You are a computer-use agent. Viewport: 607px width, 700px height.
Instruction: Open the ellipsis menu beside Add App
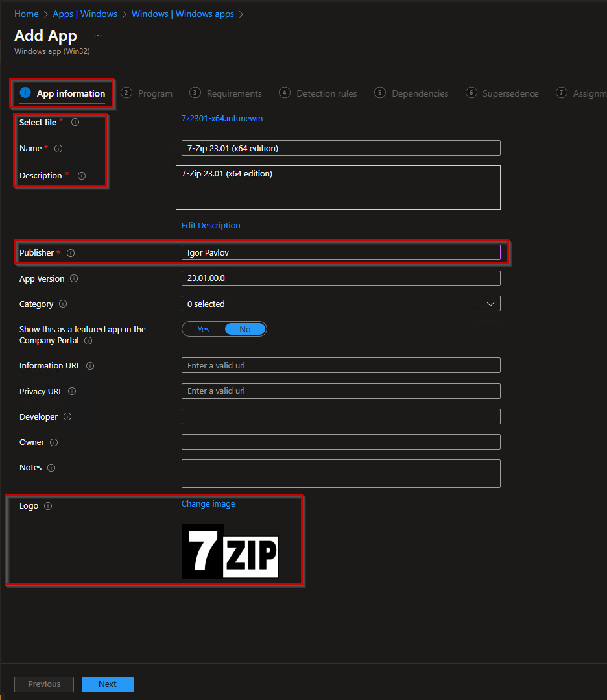click(x=98, y=36)
